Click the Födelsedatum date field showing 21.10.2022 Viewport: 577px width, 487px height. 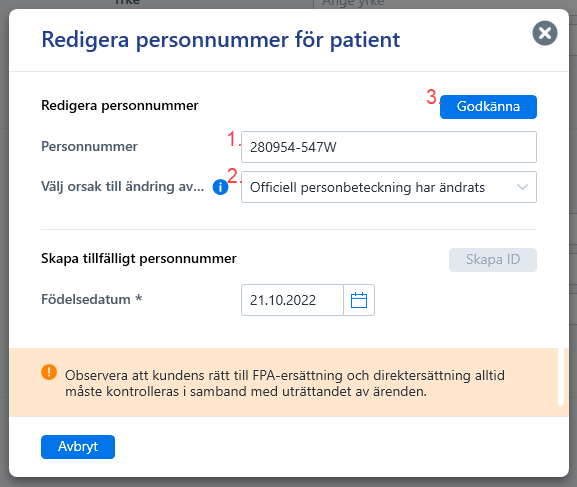[293, 300]
